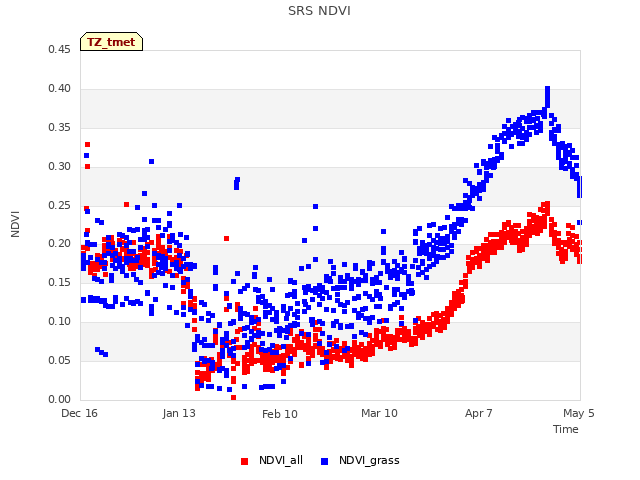Click the TZ_tmet label tag
640x480 pixels.
point(111,42)
